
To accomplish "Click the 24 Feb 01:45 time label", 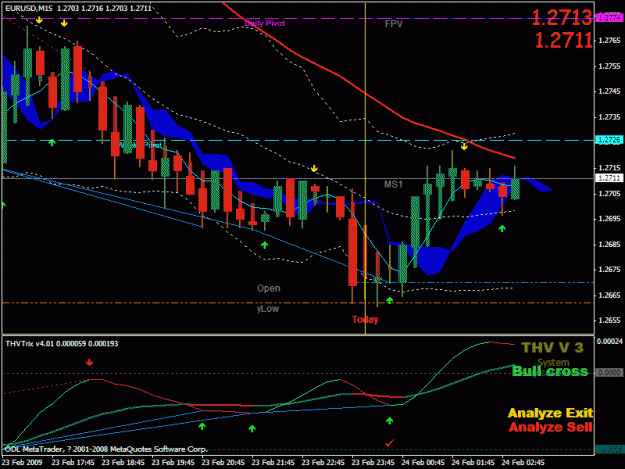I will pos(473,463).
